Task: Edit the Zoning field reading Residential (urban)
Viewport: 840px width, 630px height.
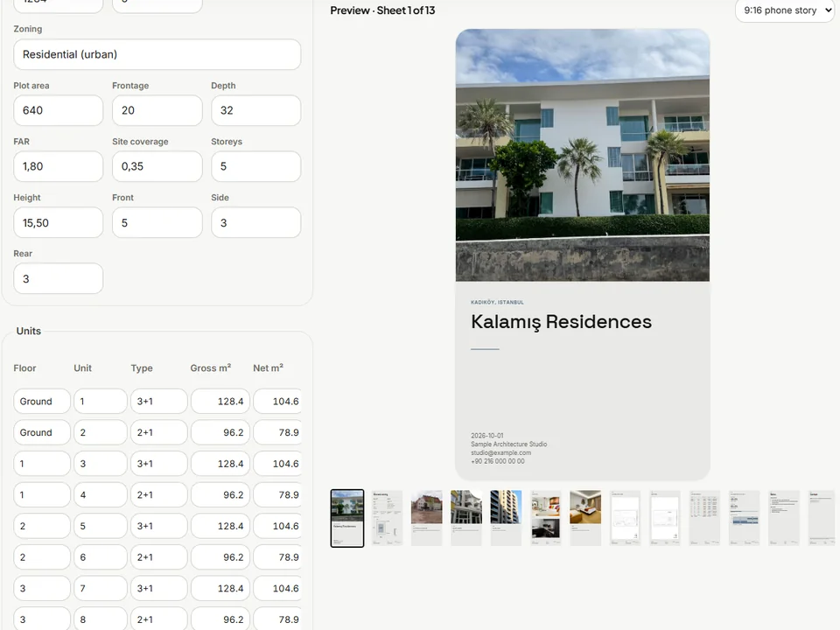Action: tap(157, 54)
